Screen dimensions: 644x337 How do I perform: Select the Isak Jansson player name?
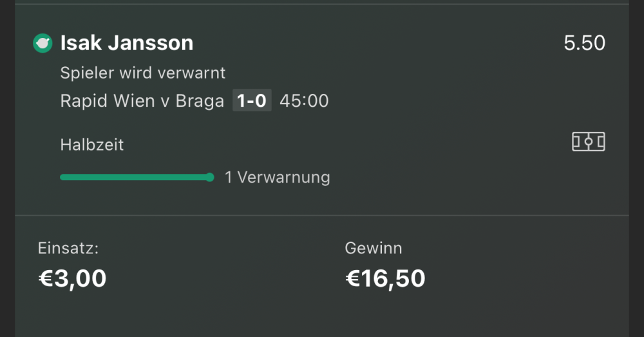(126, 43)
